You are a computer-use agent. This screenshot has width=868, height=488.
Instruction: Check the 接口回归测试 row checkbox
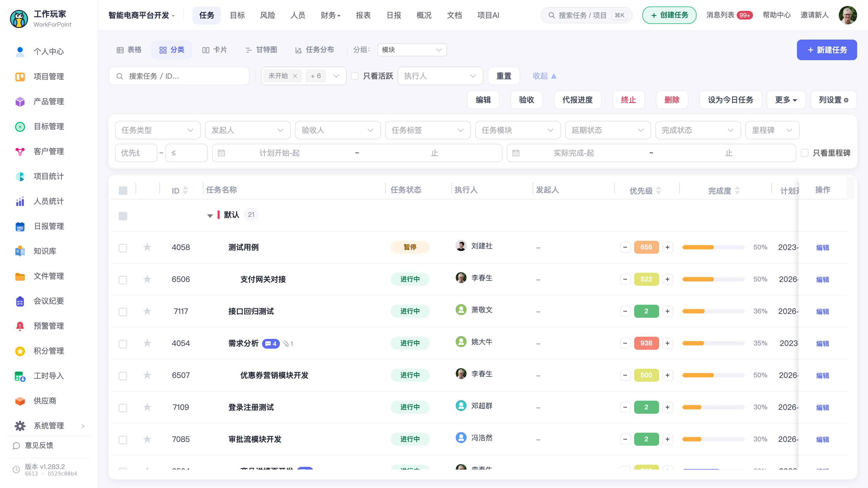(123, 312)
